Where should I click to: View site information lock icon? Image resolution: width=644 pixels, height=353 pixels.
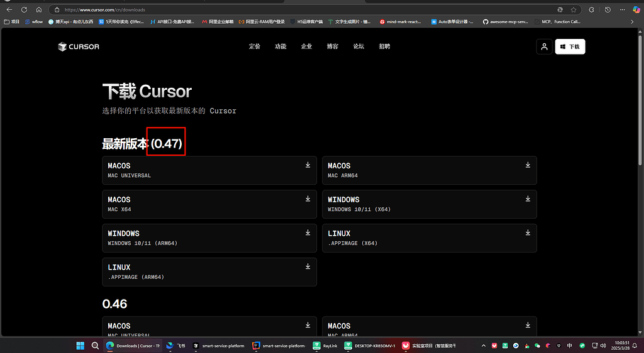point(57,9)
